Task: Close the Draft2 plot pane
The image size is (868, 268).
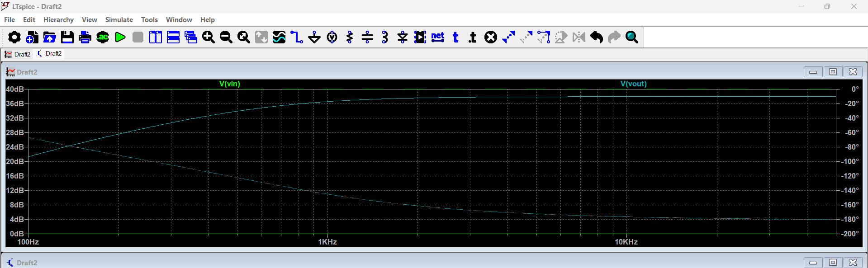Action: tap(853, 72)
